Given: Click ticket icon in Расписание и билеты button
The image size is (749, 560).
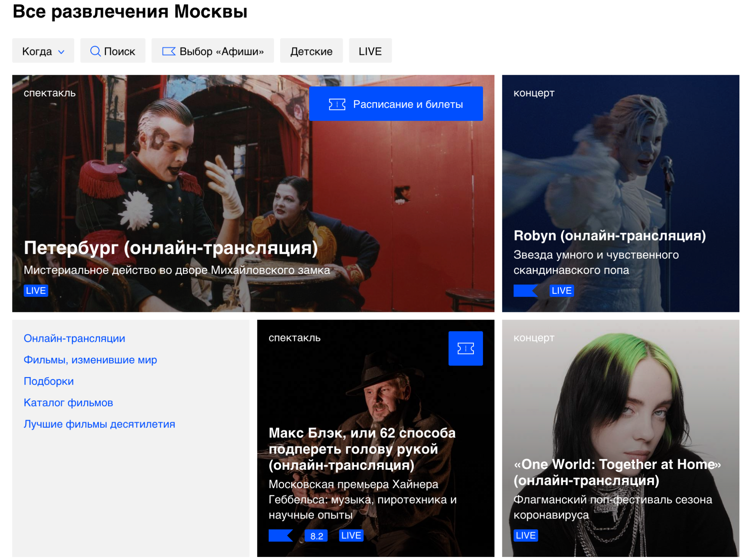Looking at the screenshot, I should [337, 104].
